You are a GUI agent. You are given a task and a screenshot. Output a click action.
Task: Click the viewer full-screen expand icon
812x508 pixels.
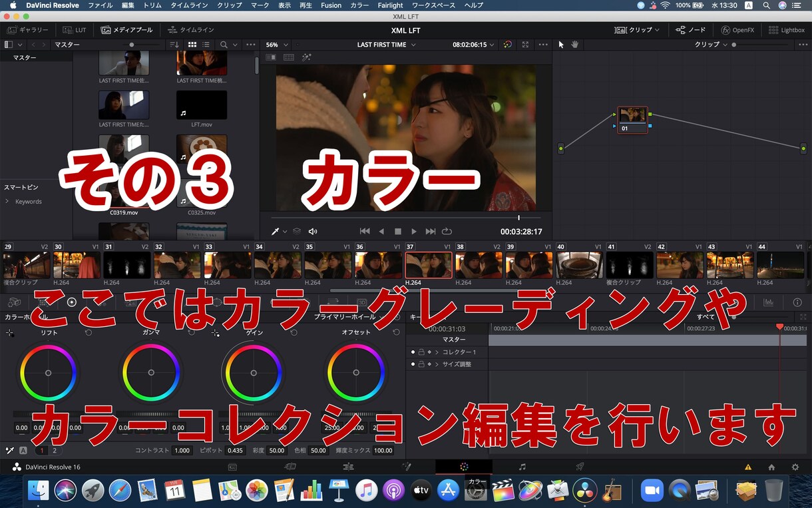(x=525, y=45)
